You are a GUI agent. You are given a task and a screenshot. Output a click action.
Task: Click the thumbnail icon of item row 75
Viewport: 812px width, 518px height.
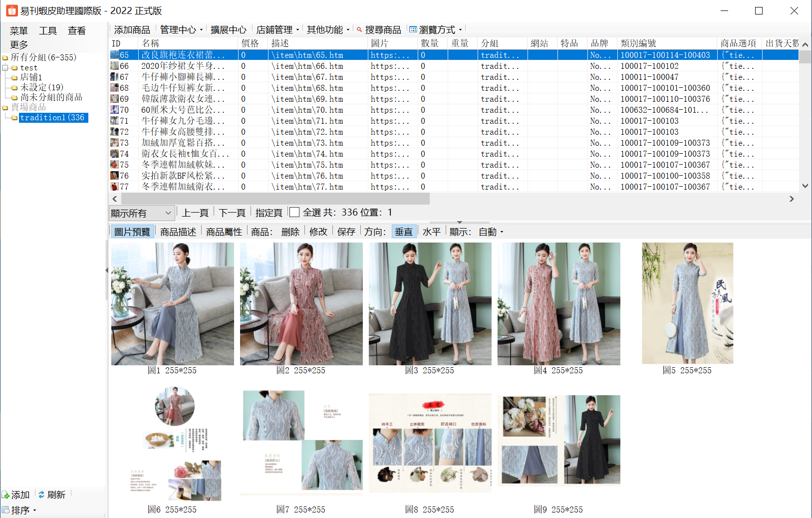[114, 165]
